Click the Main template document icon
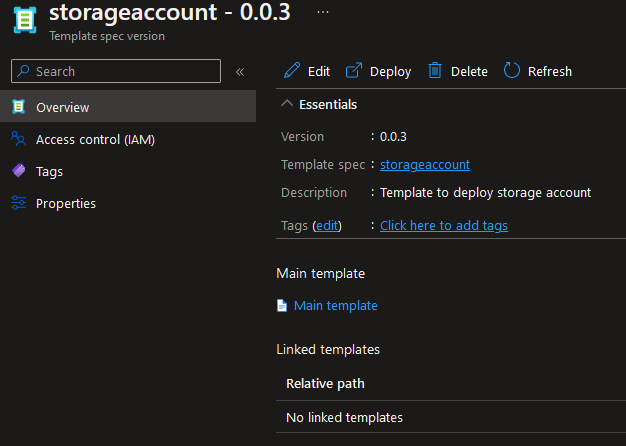626x446 pixels. click(282, 305)
